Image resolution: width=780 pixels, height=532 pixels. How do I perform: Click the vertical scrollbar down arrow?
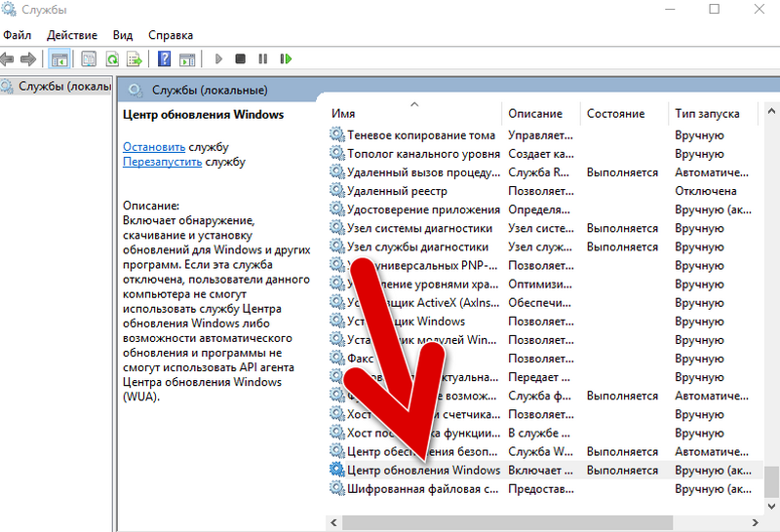771,506
